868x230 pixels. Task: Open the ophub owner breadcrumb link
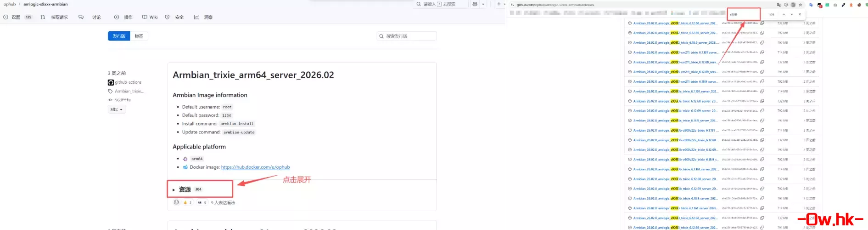pyautogui.click(x=10, y=4)
